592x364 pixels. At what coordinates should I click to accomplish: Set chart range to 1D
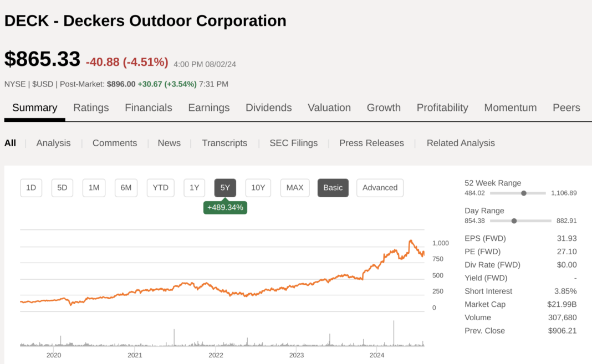tap(31, 188)
